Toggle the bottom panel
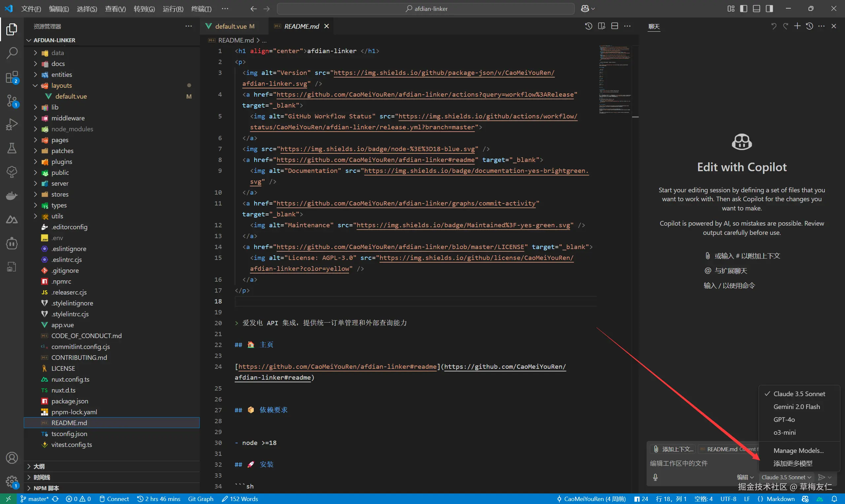The image size is (845, 504). click(756, 9)
